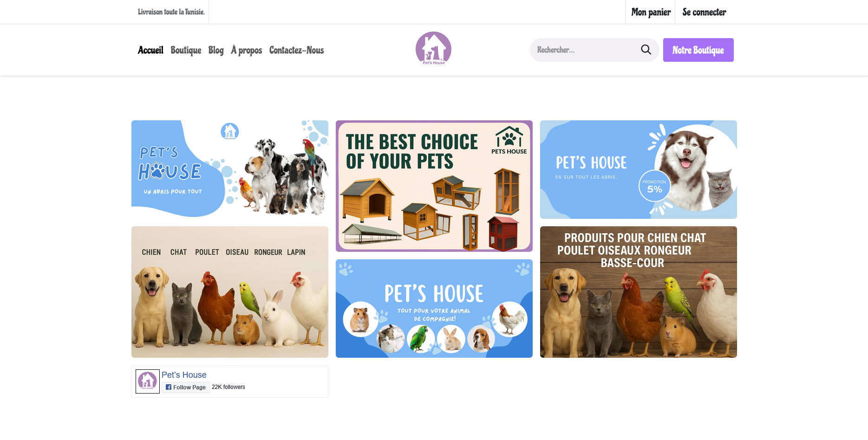Click the magnifying glass search icon
This screenshot has height=440, width=868.
[646, 50]
